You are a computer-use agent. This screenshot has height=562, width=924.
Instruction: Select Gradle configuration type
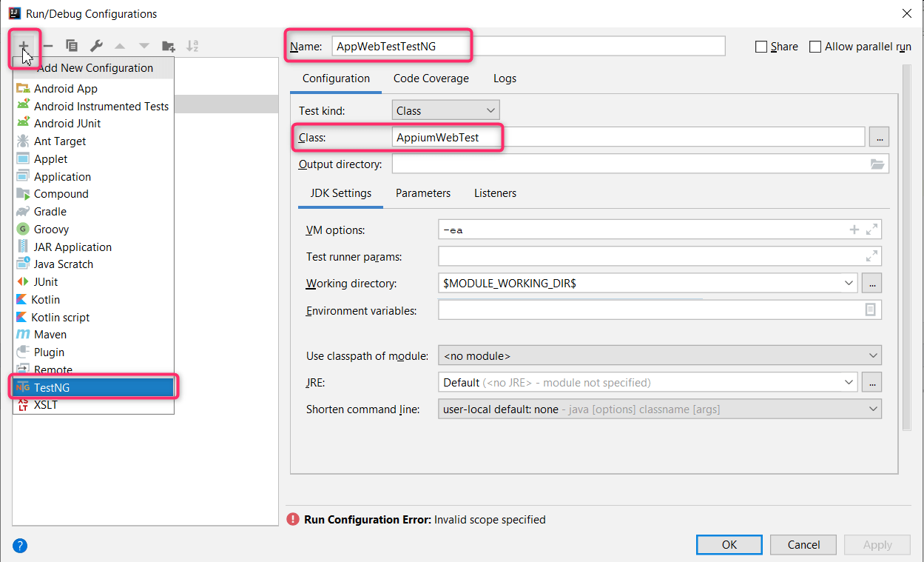[x=93, y=211]
